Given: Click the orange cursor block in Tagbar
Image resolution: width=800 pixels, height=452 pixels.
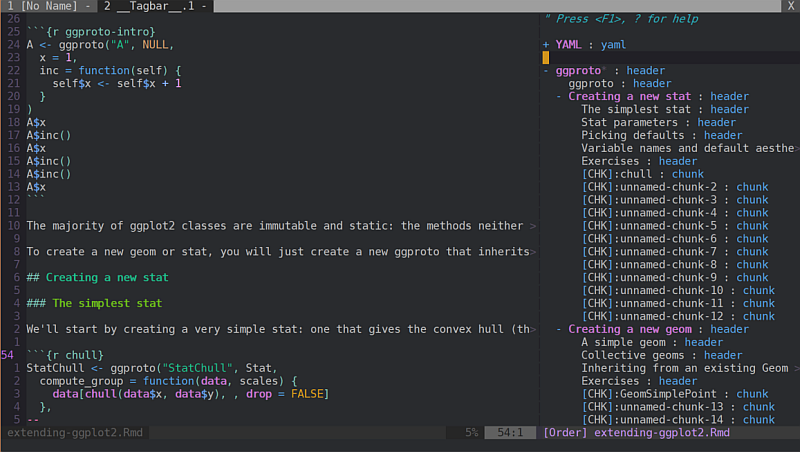Looking at the screenshot, I should pos(546,58).
